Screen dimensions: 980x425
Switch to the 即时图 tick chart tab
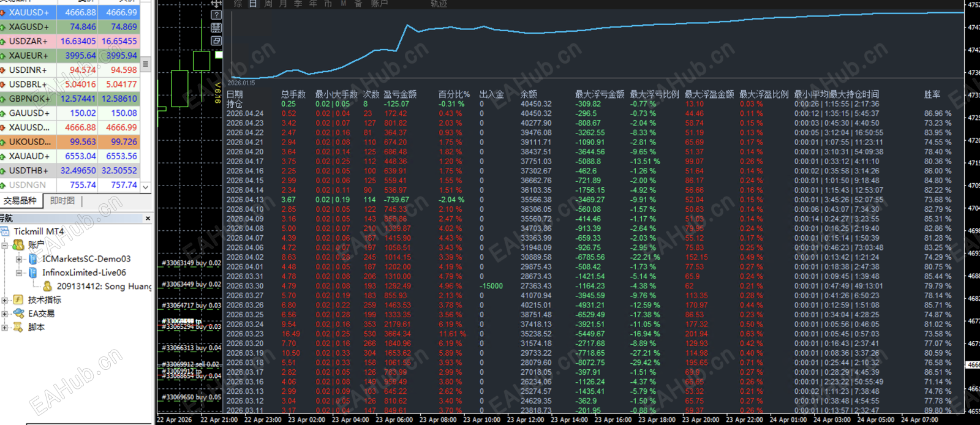62,201
